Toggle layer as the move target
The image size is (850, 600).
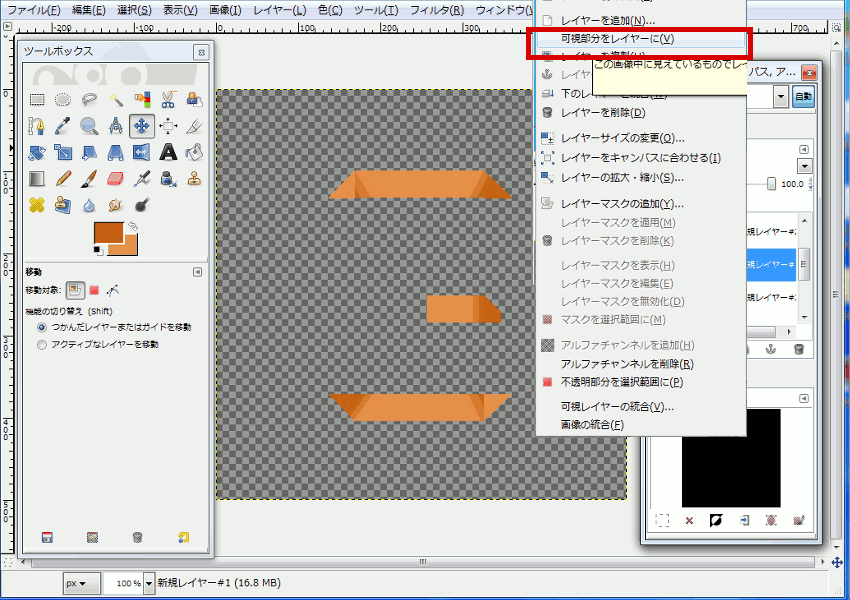coord(73,288)
